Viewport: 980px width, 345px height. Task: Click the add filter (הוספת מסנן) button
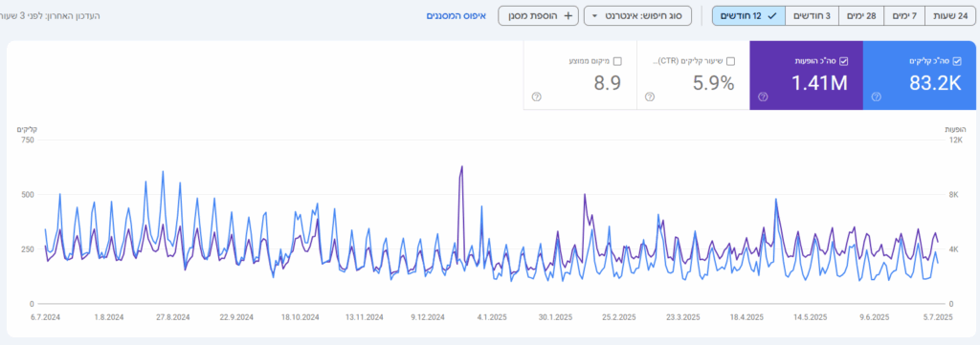coord(538,15)
